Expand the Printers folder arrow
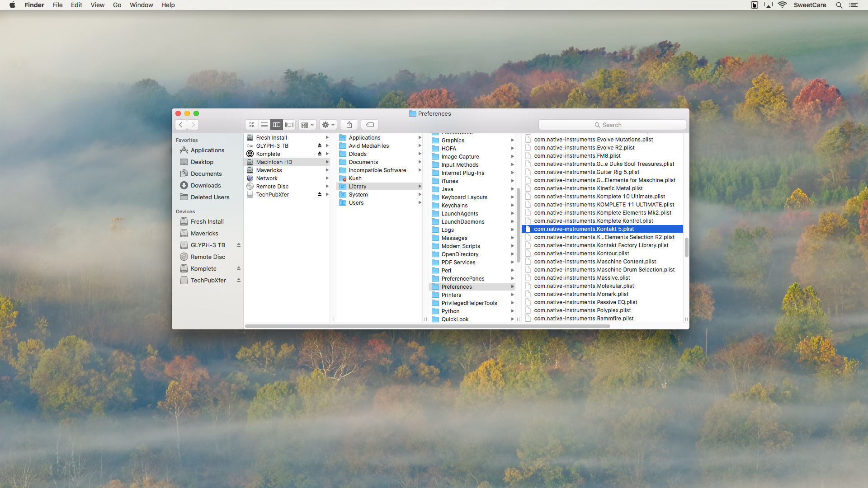The width and height of the screenshot is (868, 488). coord(512,295)
